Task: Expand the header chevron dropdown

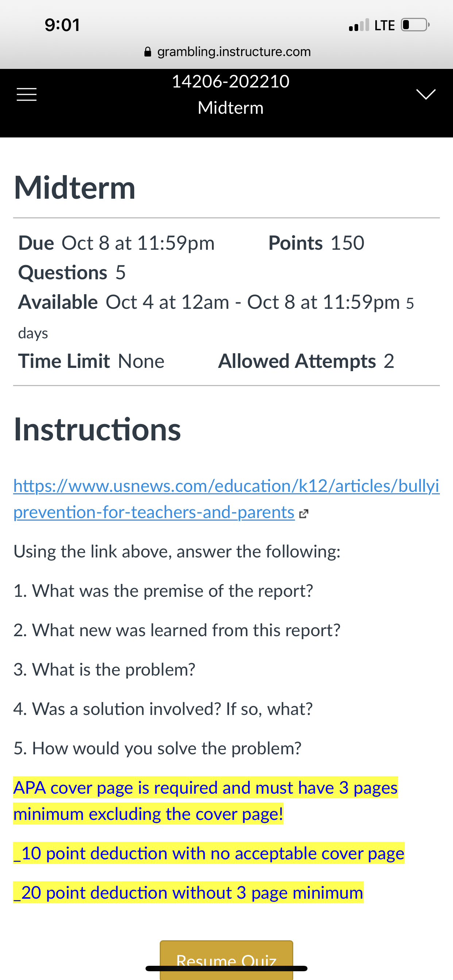Action: (426, 94)
